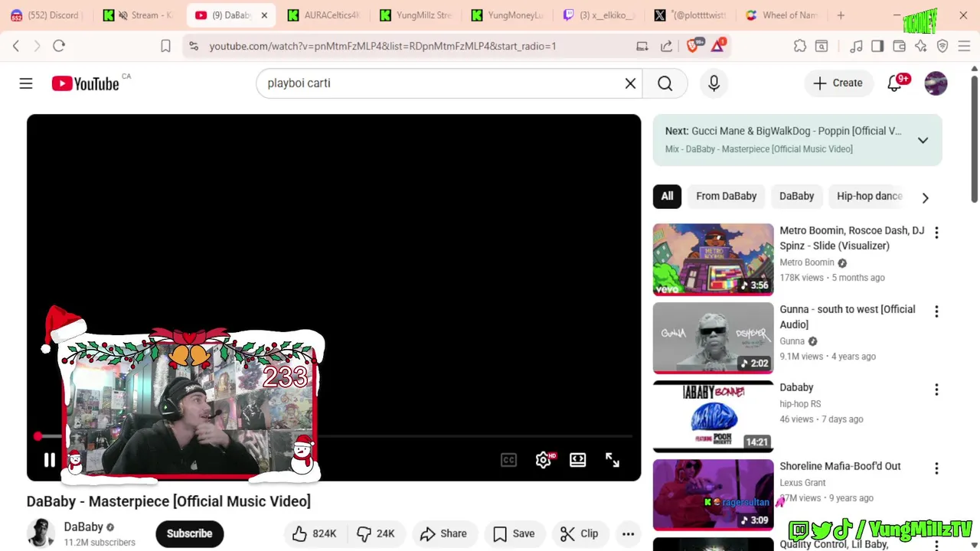Open Metro Boomin Slide video thumbnail
Viewport: 980px width, 551px height.
(713, 259)
